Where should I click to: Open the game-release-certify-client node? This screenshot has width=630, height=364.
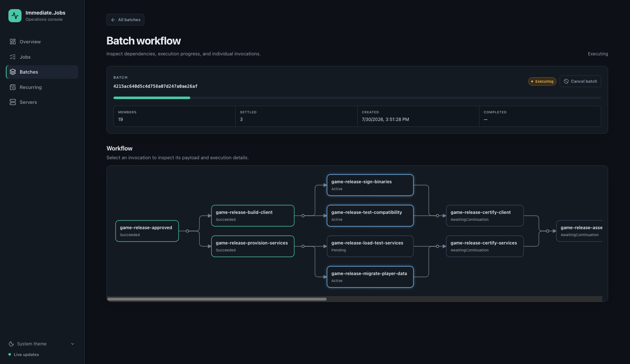(485, 216)
